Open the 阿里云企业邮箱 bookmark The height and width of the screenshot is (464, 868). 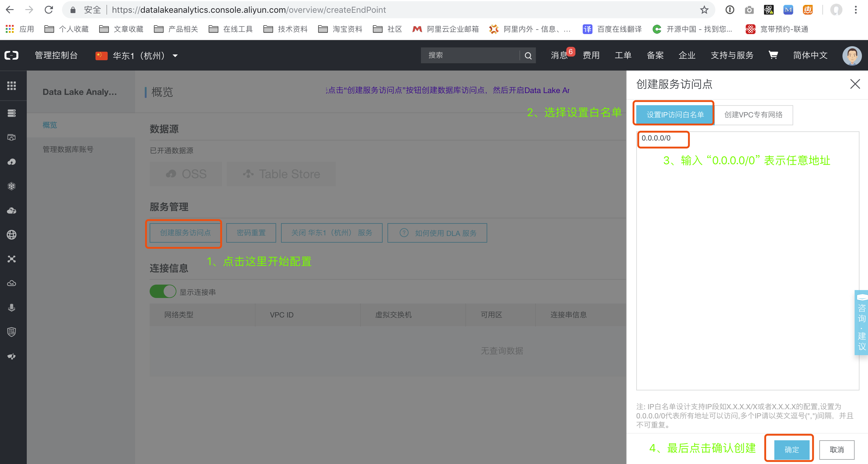click(x=446, y=29)
